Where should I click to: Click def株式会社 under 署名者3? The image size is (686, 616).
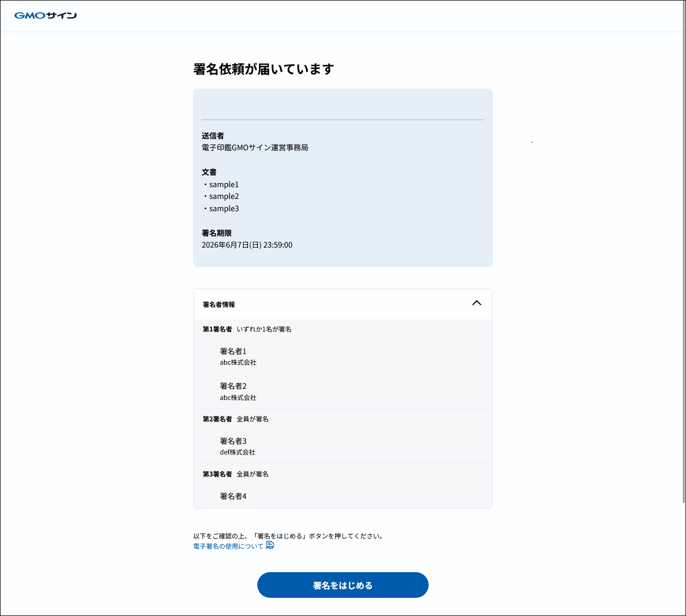238,452
